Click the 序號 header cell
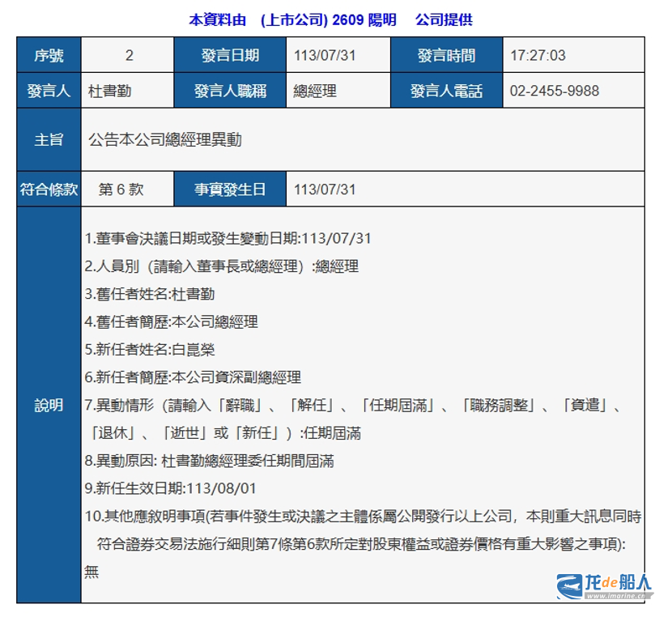Viewport: 672px width, 617px height. click(49, 56)
